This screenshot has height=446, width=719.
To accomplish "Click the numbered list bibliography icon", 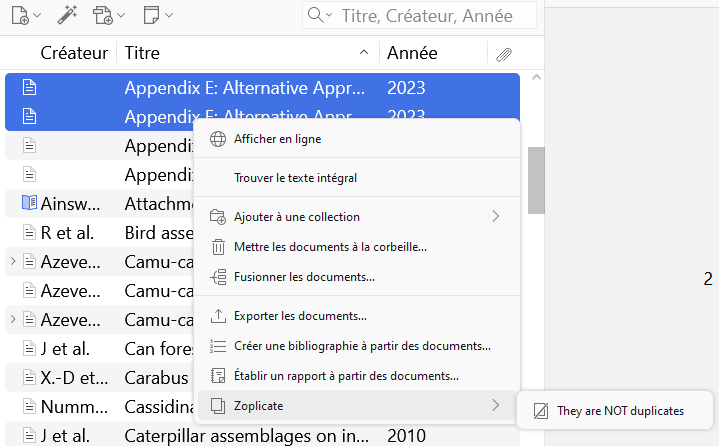I will (218, 346).
